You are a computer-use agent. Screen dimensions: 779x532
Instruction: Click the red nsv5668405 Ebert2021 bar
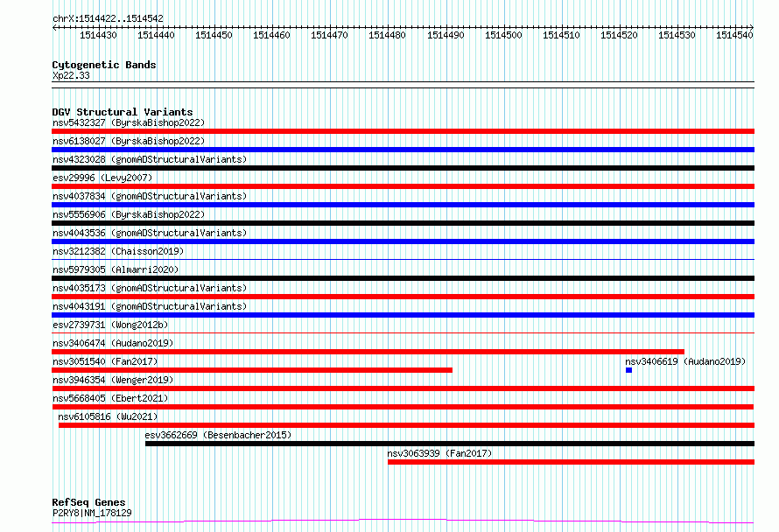[x=403, y=407]
